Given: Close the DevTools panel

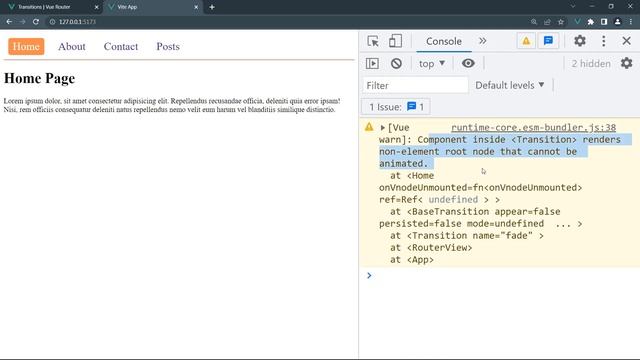Looking at the screenshot, I should click(627, 41).
